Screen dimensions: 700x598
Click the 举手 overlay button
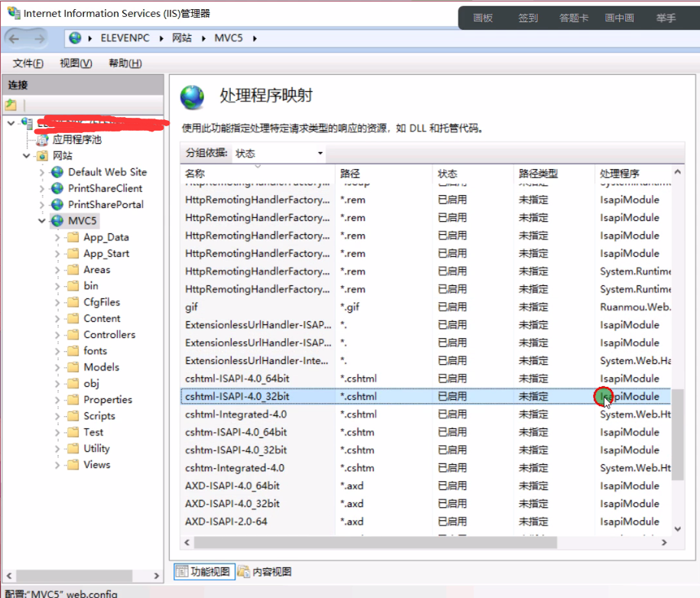tap(666, 18)
